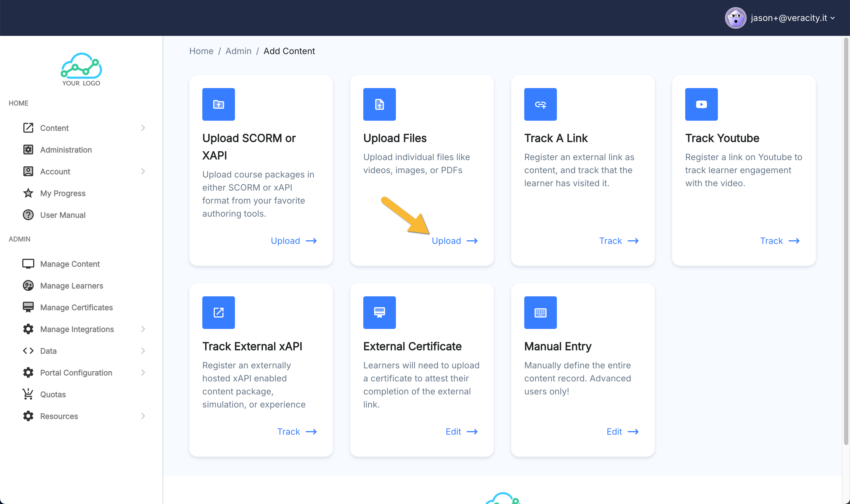
Task: Click the Track External xAPI icon
Action: (x=218, y=312)
